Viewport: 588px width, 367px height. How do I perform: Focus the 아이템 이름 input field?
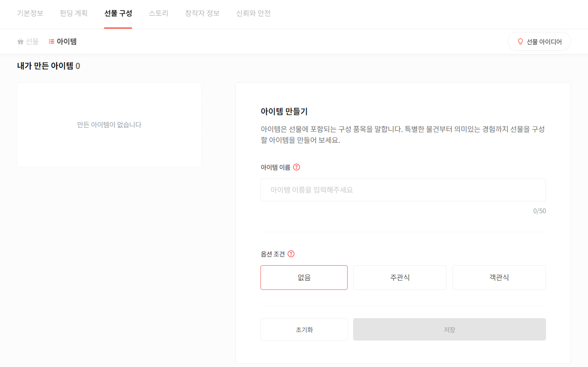point(403,190)
